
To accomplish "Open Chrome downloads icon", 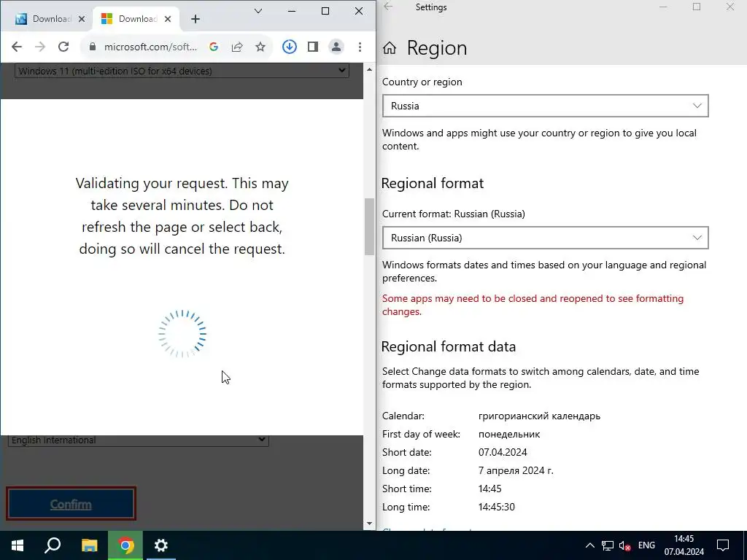I will [x=289, y=47].
